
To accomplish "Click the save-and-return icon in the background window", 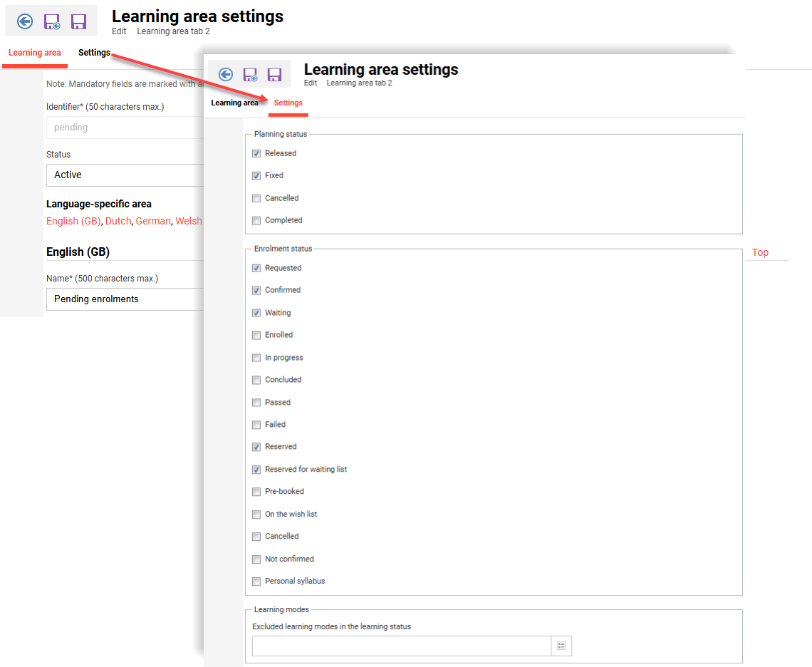I will [51, 21].
